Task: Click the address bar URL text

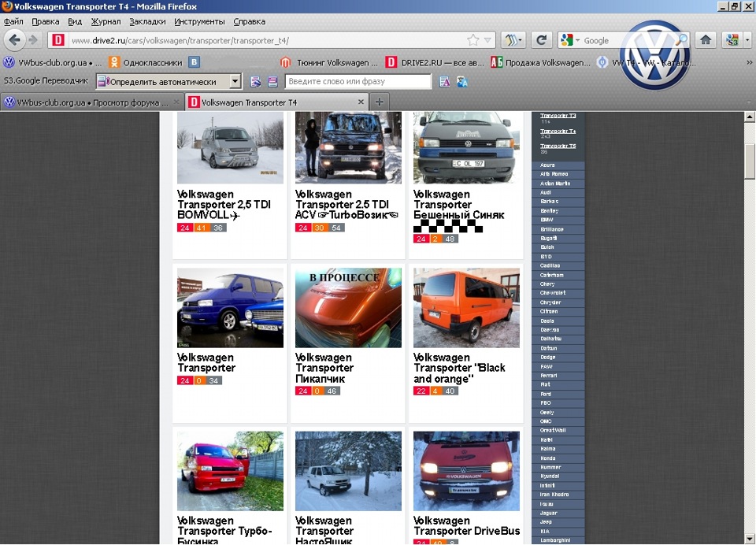Action: coord(180,40)
